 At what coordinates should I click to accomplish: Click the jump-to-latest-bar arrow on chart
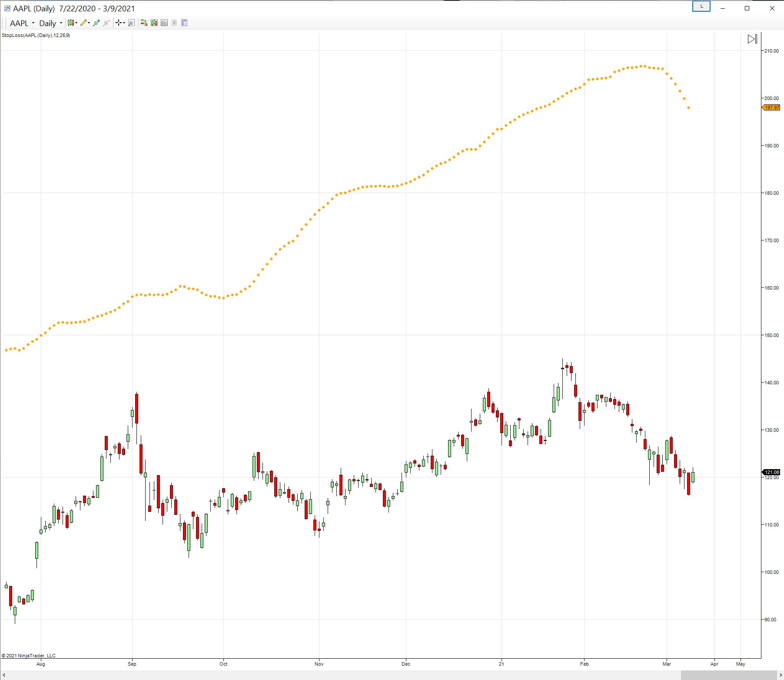click(752, 39)
